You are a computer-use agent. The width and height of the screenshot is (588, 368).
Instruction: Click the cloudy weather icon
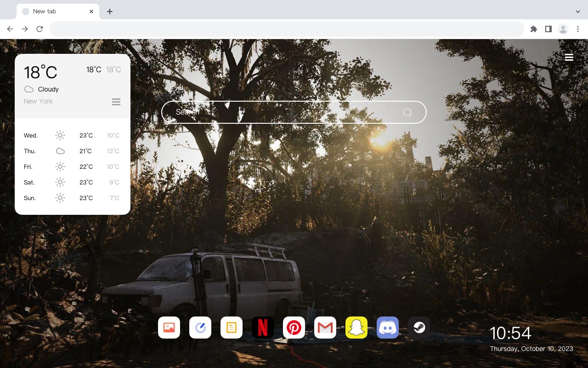pyautogui.click(x=29, y=89)
